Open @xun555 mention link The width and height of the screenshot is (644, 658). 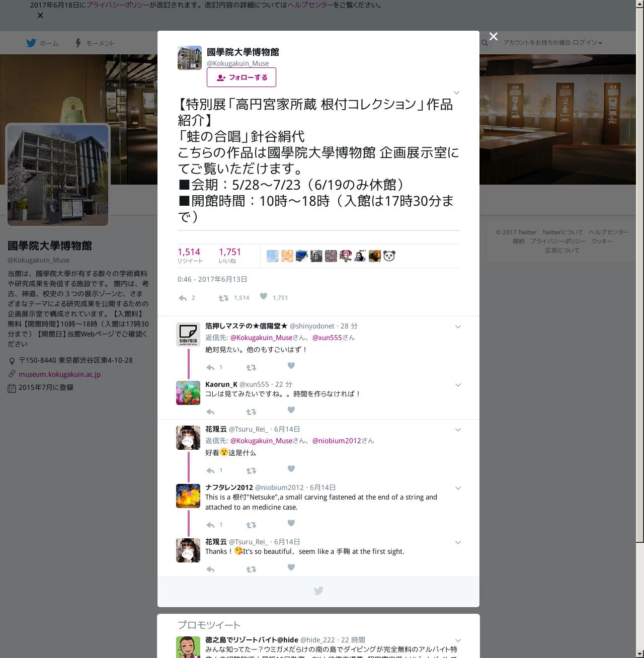coord(327,338)
